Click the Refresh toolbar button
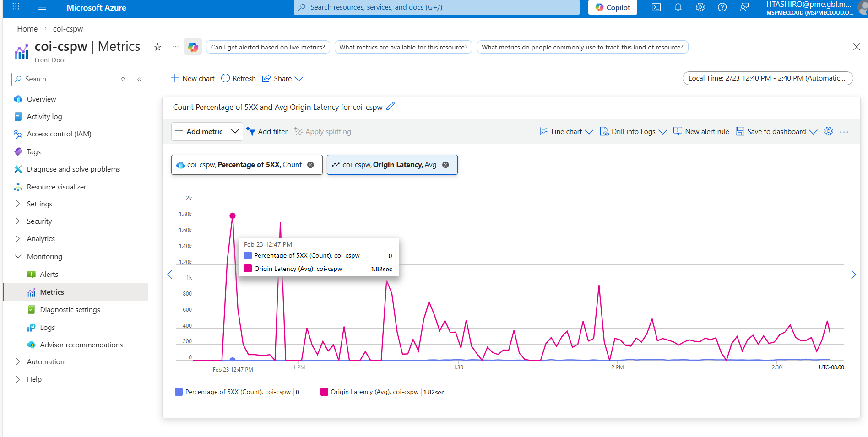This screenshot has height=437, width=868. click(x=239, y=78)
